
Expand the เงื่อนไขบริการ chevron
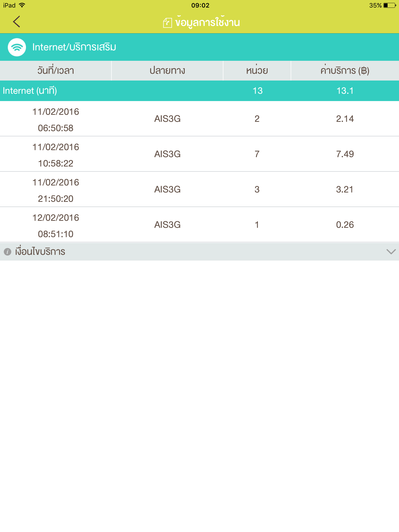[x=391, y=251]
